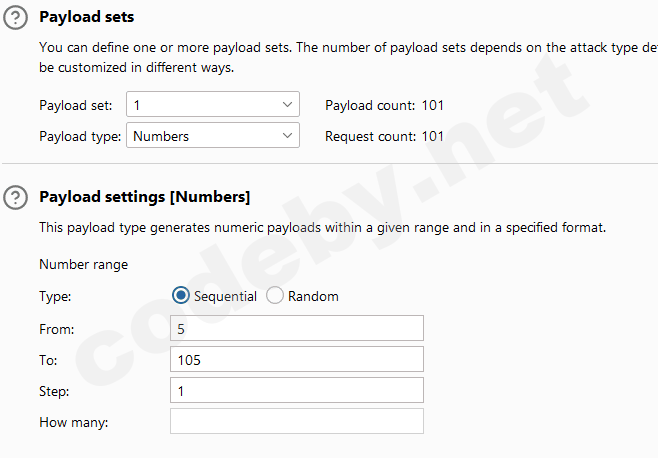
Task: Click the From field containing 5
Action: click(x=296, y=328)
